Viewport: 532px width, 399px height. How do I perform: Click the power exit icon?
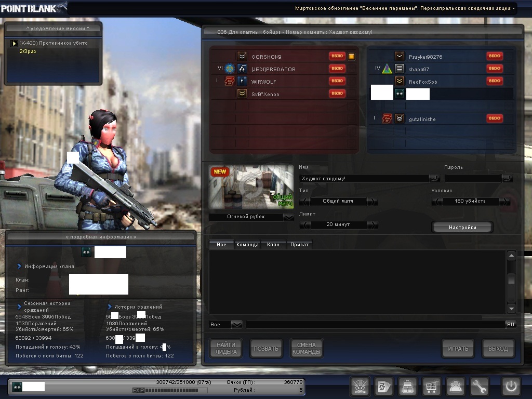(510, 387)
